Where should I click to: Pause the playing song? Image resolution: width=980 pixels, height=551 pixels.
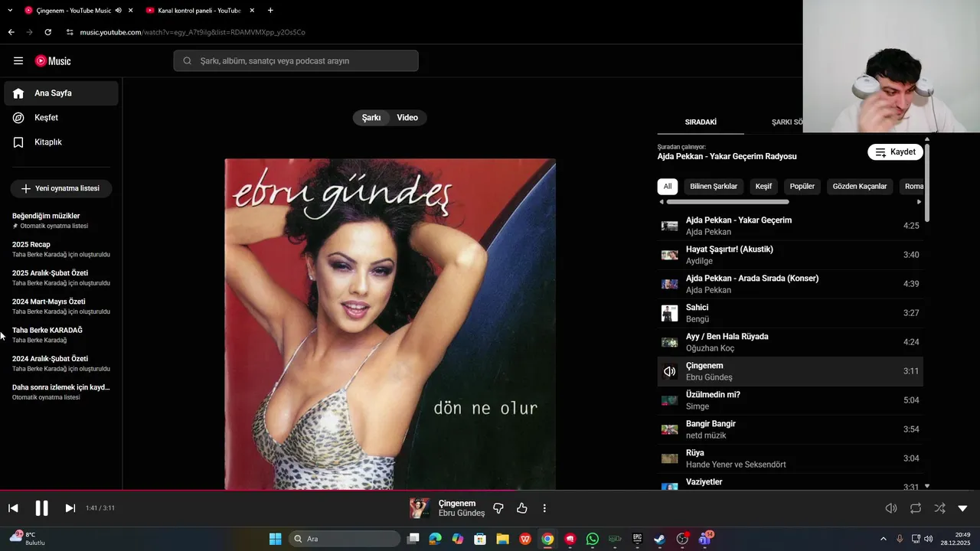pyautogui.click(x=41, y=508)
